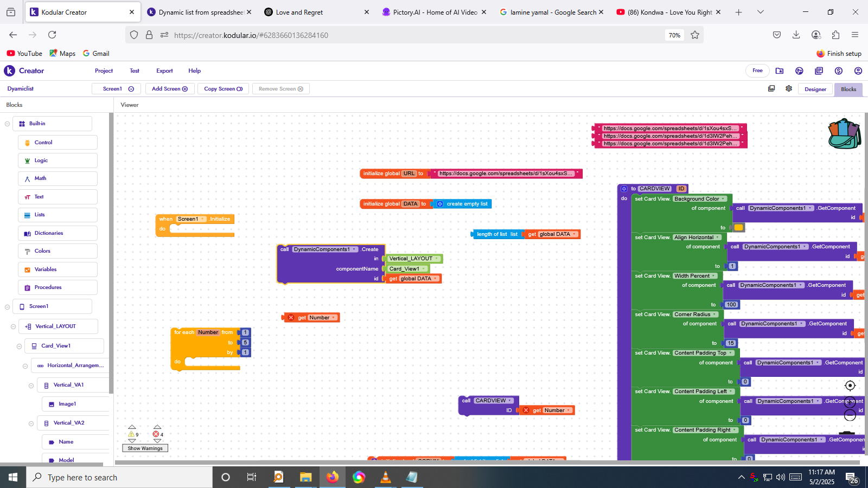The height and width of the screenshot is (488, 868).
Task: Open the Project menu
Action: (x=104, y=70)
